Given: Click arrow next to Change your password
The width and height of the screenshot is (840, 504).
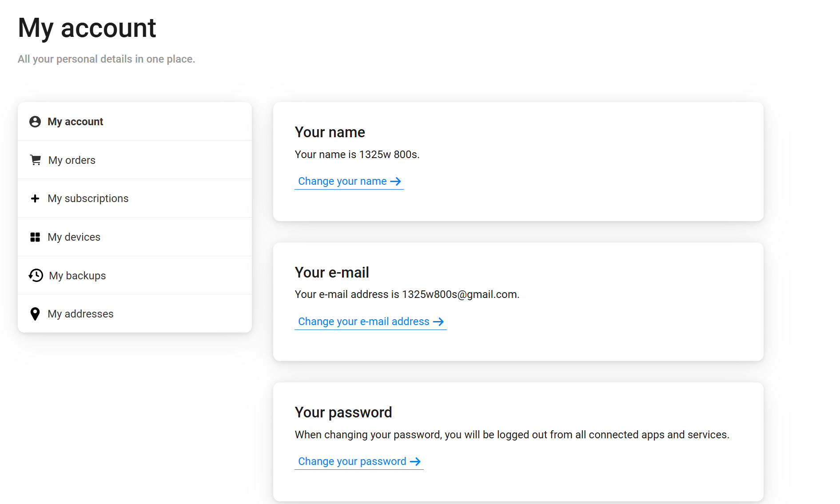Looking at the screenshot, I should 415,461.
